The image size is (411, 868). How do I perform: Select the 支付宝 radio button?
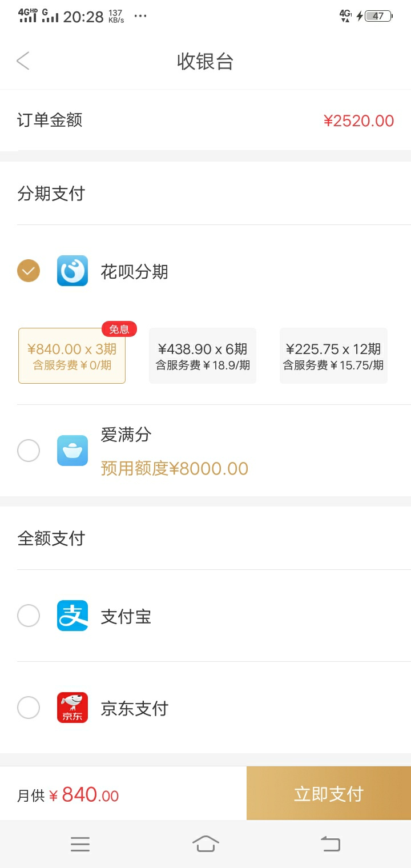[29, 616]
